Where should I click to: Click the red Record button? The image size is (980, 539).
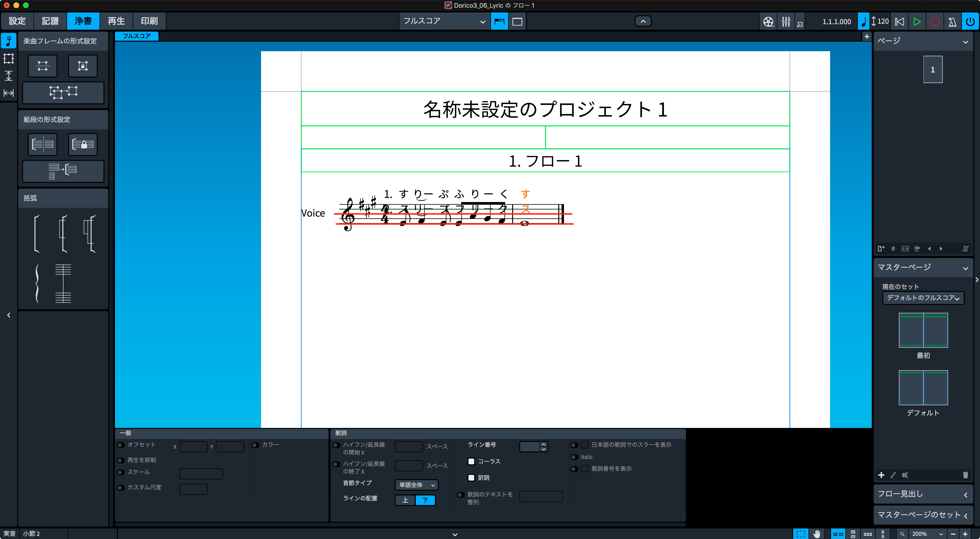[x=935, y=22]
